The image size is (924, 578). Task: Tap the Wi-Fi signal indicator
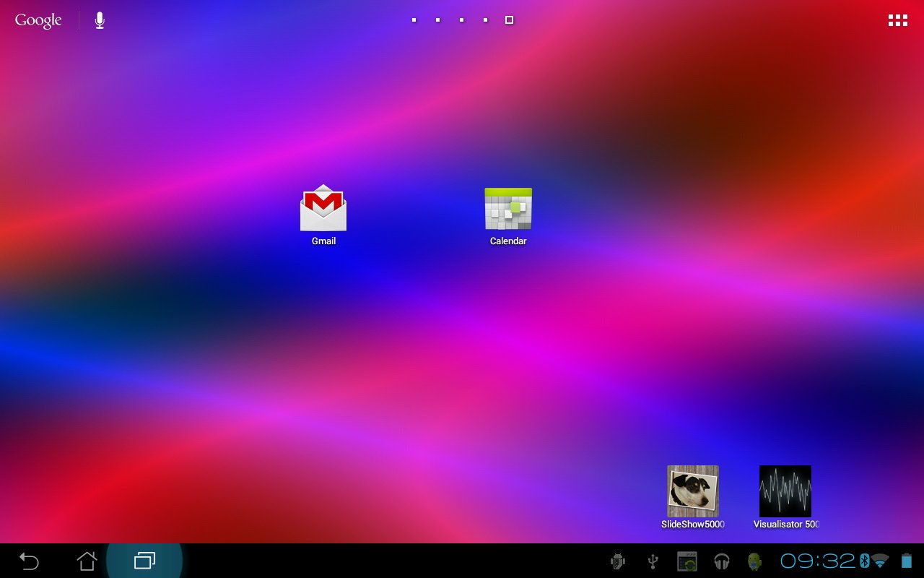[879, 561]
